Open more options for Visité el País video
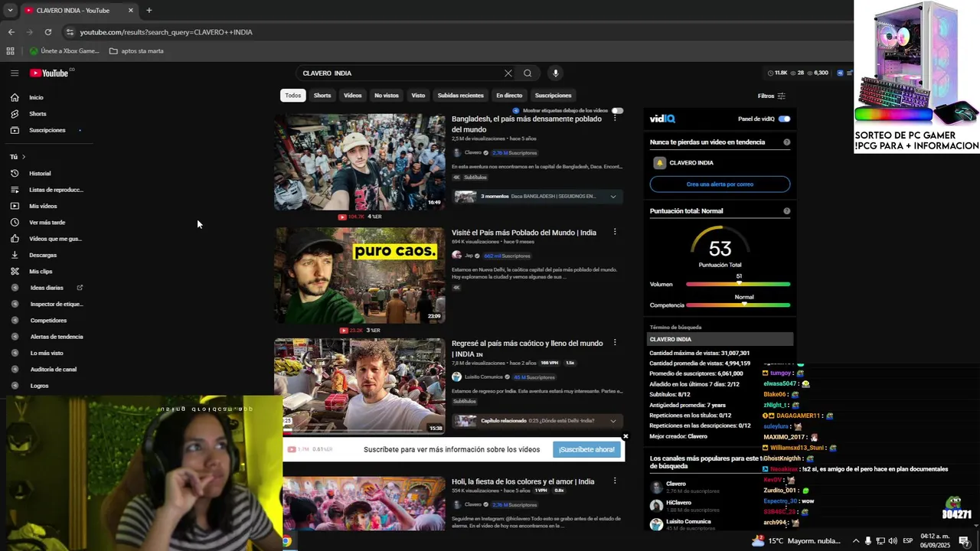 [614, 232]
